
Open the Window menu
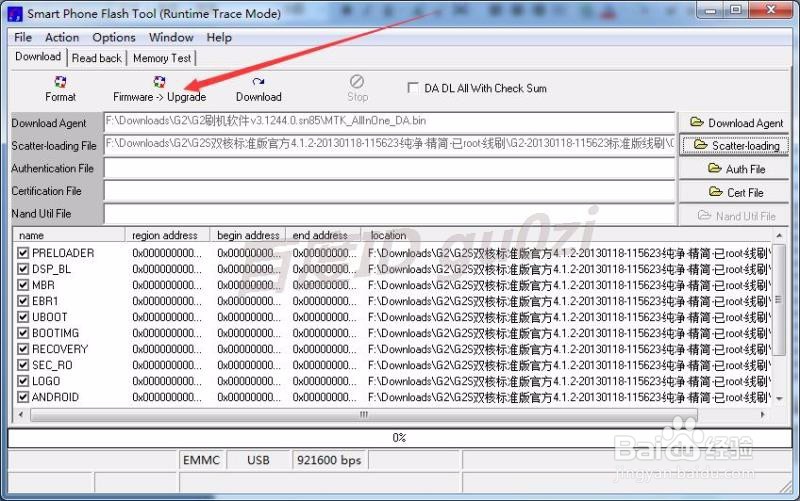click(x=171, y=37)
